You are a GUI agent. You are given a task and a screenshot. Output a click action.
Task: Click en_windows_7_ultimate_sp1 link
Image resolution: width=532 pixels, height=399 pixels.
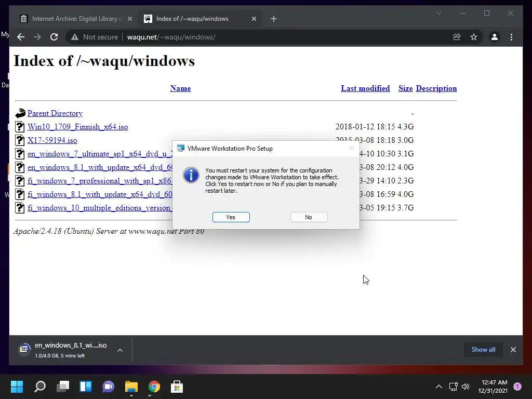click(100, 154)
